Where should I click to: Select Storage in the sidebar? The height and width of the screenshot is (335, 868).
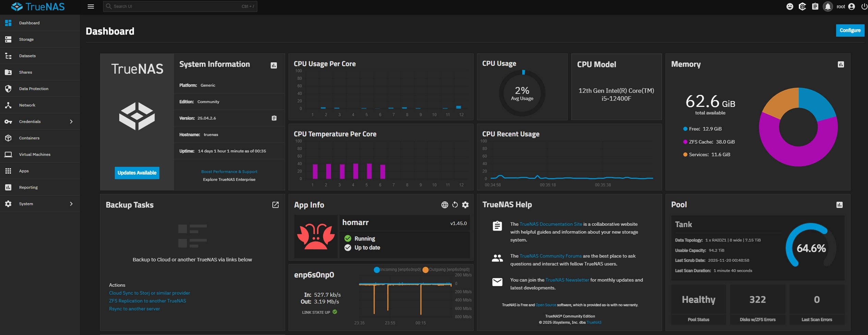pyautogui.click(x=26, y=39)
